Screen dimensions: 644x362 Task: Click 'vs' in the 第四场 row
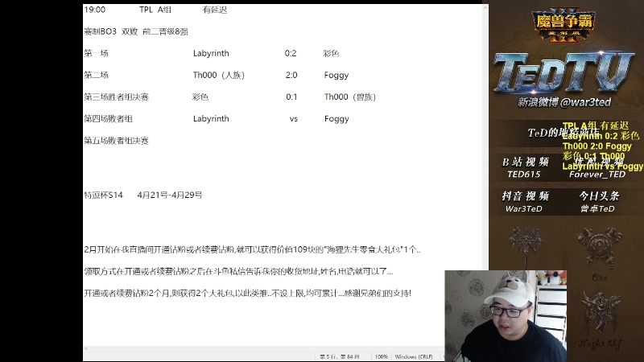293,119
